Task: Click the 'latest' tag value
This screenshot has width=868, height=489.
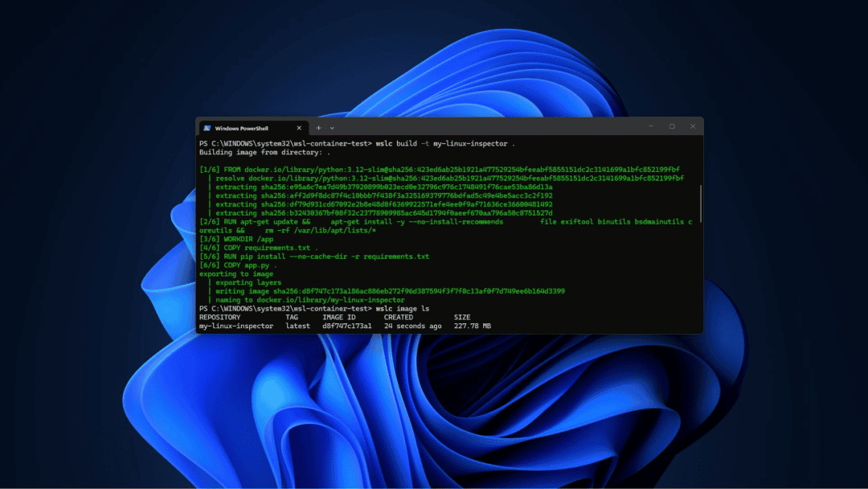Action: [x=298, y=327]
